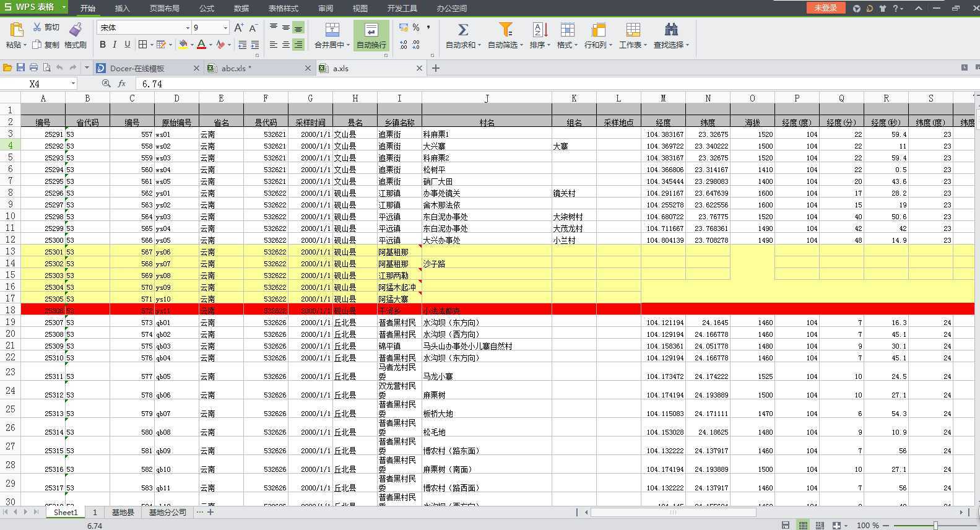This screenshot has height=530, width=980.
Task: Open the font size dropdown showing 9
Action: click(225, 28)
